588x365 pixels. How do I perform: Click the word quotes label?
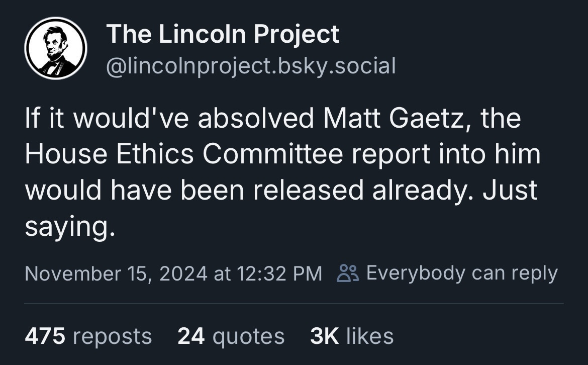click(249, 337)
